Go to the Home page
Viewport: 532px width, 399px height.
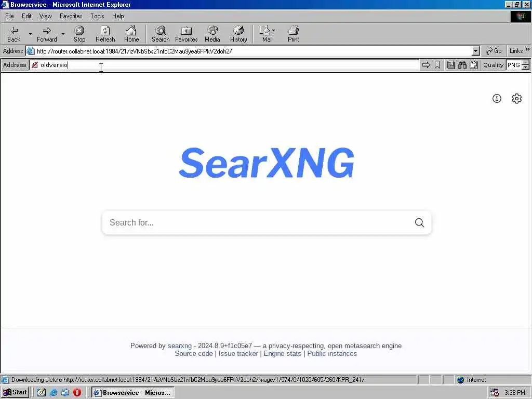(x=131, y=34)
